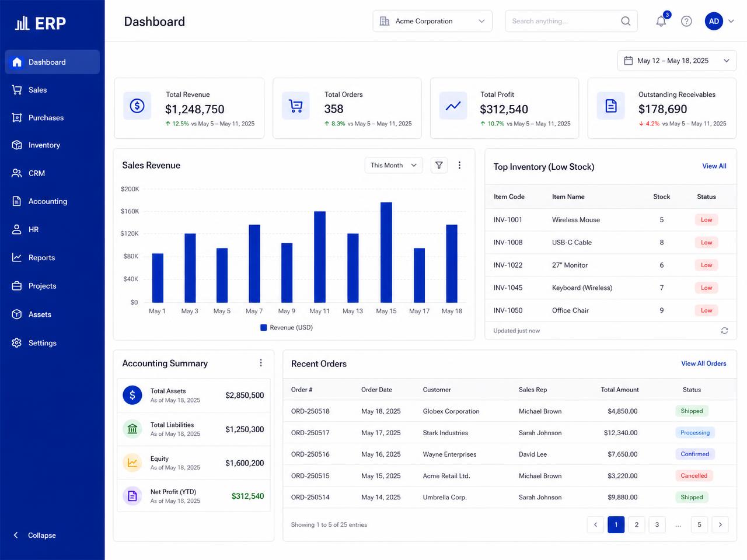Toggle the Revenue (USD) legend swatch
Viewport: 747px width, 560px height.
(264, 328)
